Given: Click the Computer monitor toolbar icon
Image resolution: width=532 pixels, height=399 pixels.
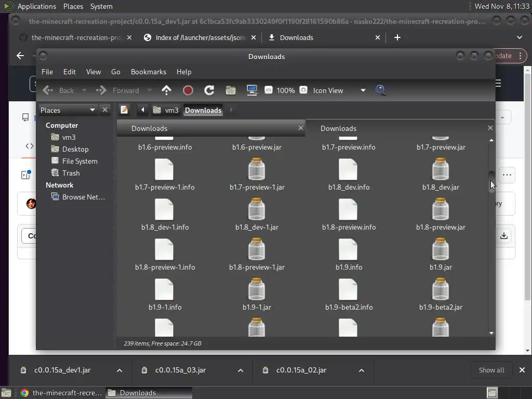Looking at the screenshot, I should pos(252,90).
